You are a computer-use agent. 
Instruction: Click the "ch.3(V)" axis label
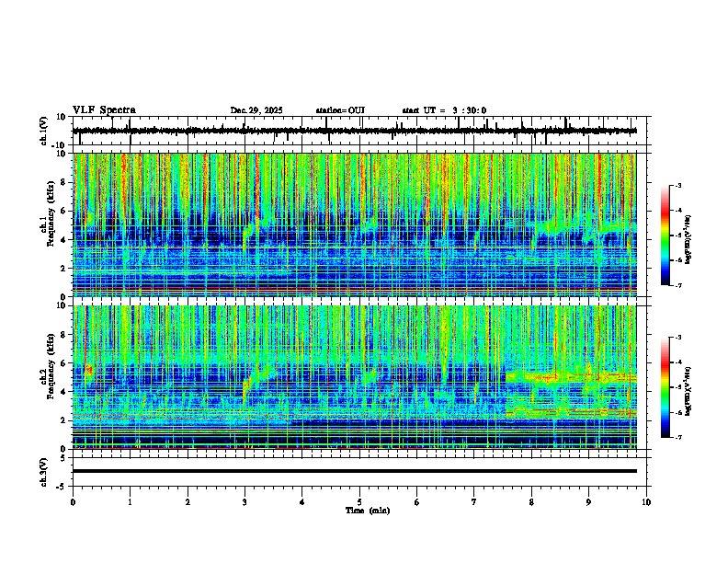click(44, 472)
